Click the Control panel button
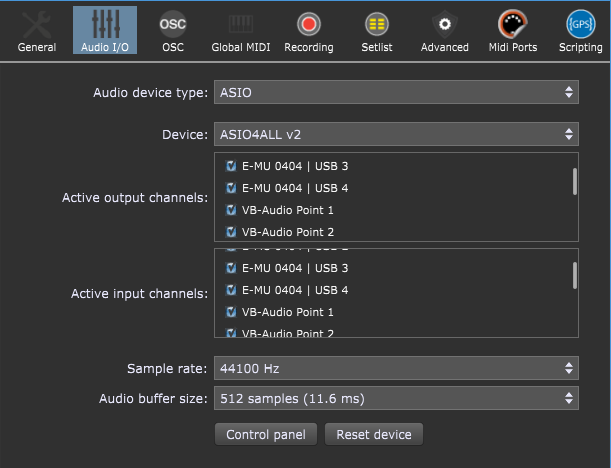Screen dimensions: 611x468 [266, 434]
